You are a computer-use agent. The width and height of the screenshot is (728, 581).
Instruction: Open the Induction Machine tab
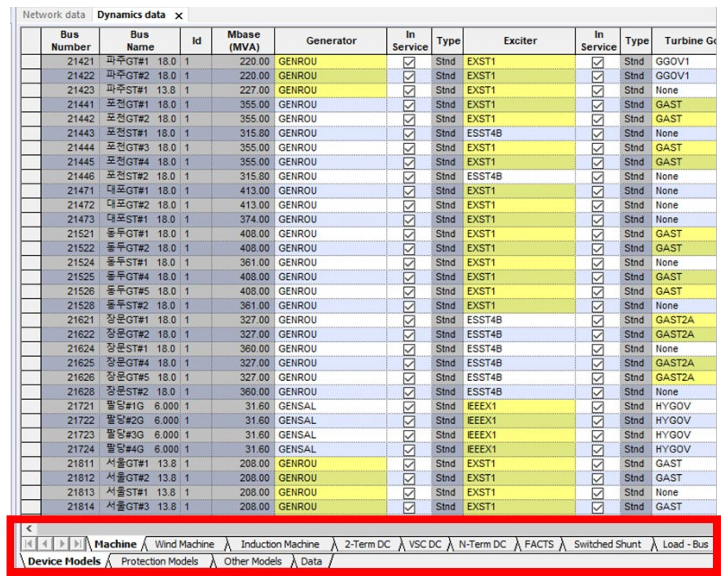coord(280,544)
